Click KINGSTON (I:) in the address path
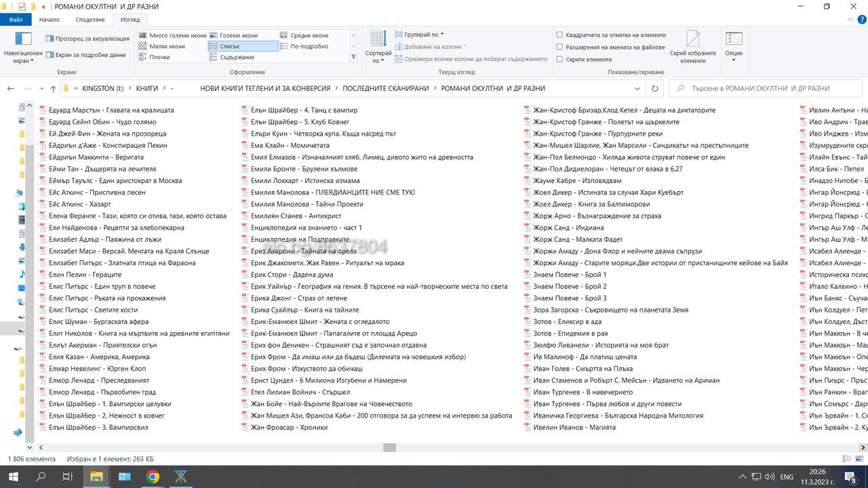 coord(103,88)
